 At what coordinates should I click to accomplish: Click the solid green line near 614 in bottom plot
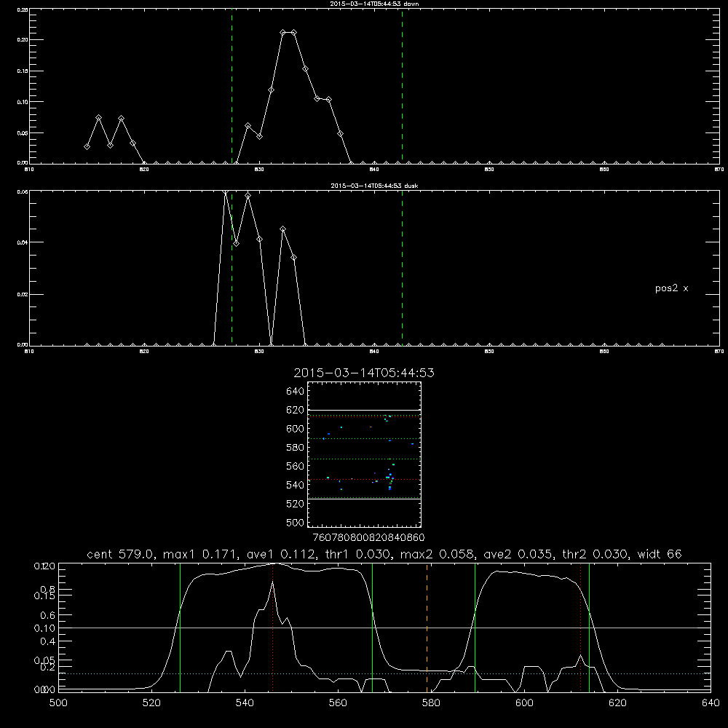click(x=589, y=628)
